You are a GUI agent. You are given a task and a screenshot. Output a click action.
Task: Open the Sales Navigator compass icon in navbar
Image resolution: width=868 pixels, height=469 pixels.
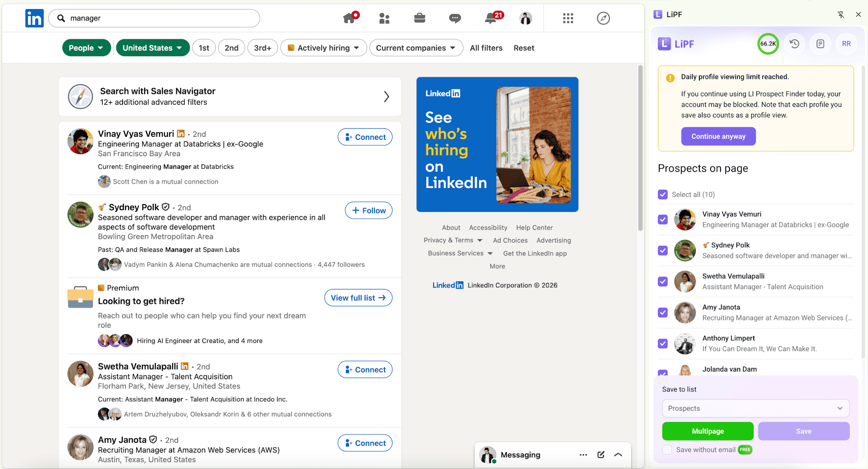click(603, 18)
